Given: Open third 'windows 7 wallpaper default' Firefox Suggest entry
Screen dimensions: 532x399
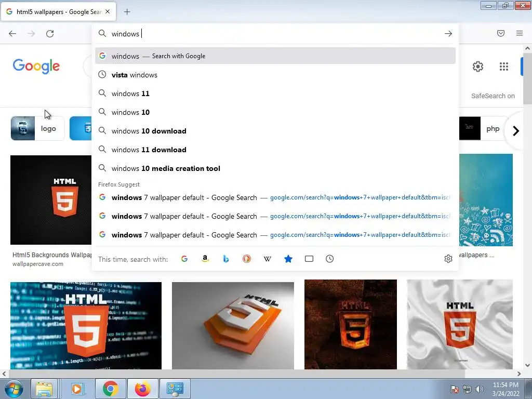Looking at the screenshot, I should (275, 235).
